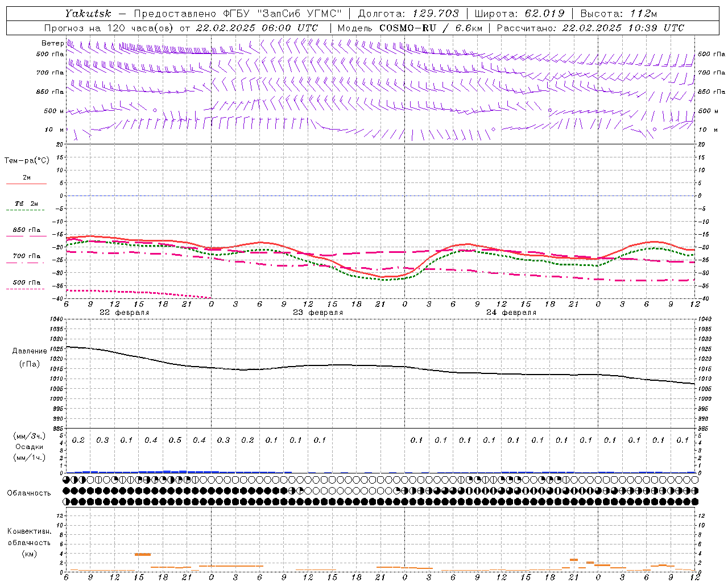Screen dimensions: 728x582
Task: Click the 'Осадки' precipitation label
Action: point(29,447)
